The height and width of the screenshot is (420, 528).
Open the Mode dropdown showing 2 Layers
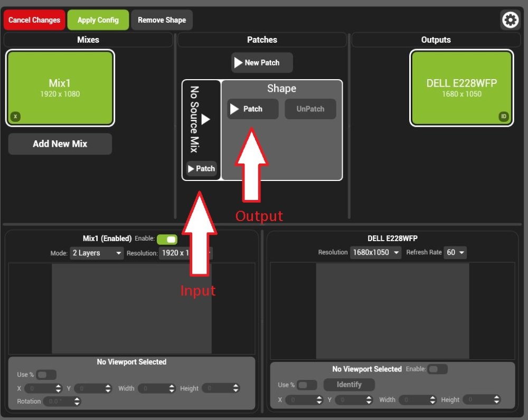click(x=96, y=253)
